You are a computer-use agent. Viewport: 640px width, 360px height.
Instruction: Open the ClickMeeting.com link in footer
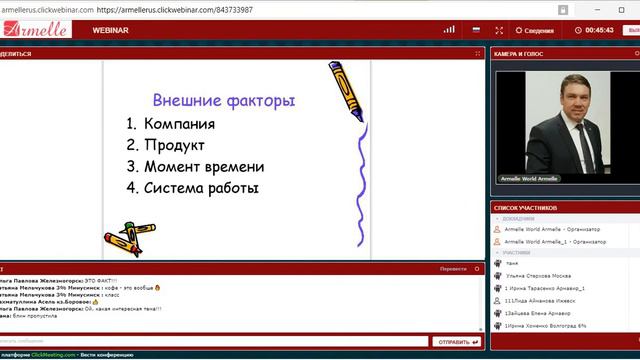[x=53, y=355]
